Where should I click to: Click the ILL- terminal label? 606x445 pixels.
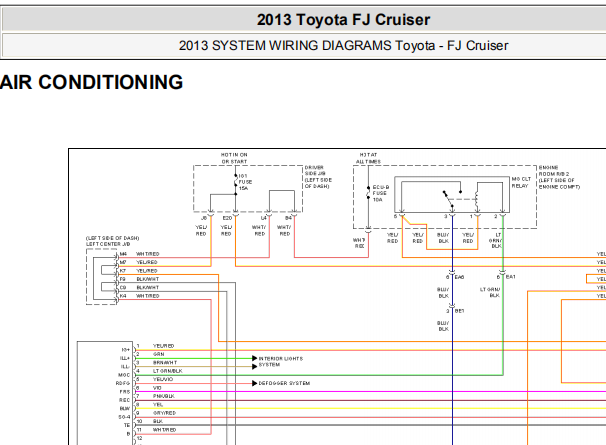125,367
